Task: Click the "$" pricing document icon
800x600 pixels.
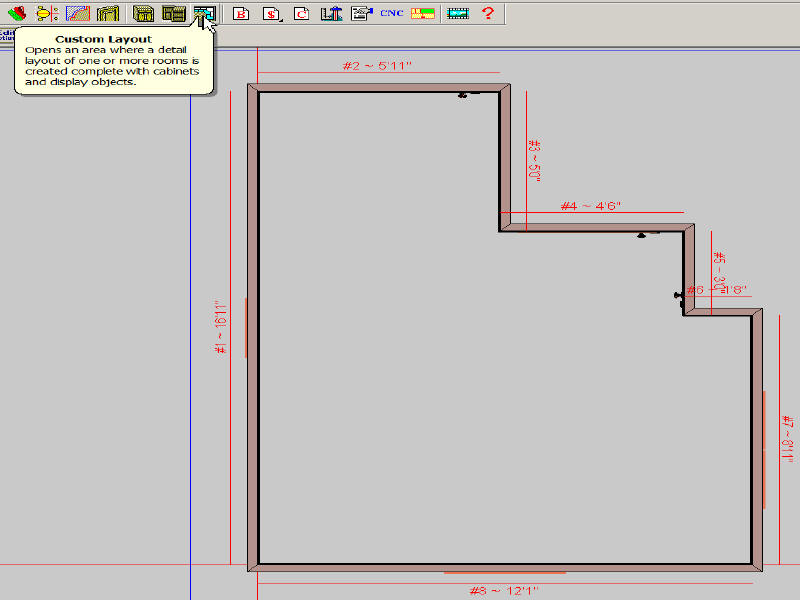Action: click(x=271, y=14)
